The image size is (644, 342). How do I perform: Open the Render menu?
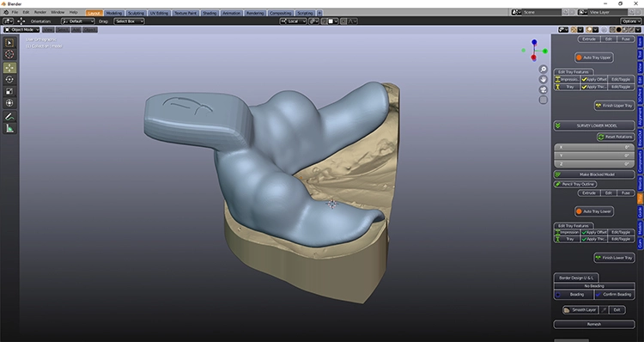click(x=40, y=13)
